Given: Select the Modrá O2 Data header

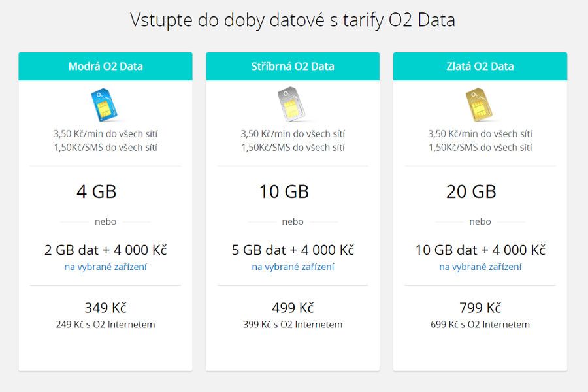Looking at the screenshot, I should [105, 66].
